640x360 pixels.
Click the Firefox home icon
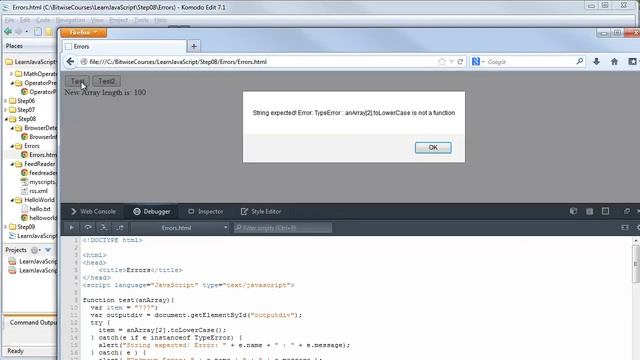pos(614,62)
